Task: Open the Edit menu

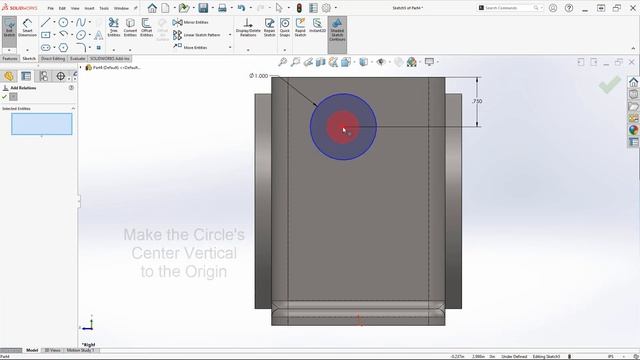Action: pos(62,8)
